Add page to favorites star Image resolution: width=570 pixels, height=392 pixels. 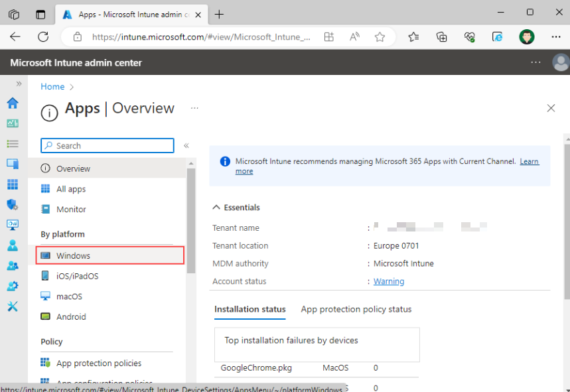(x=380, y=36)
